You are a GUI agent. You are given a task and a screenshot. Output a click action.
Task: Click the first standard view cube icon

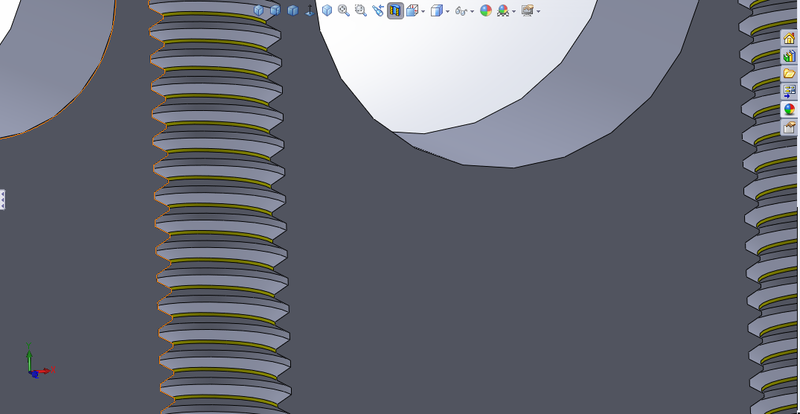(259, 10)
